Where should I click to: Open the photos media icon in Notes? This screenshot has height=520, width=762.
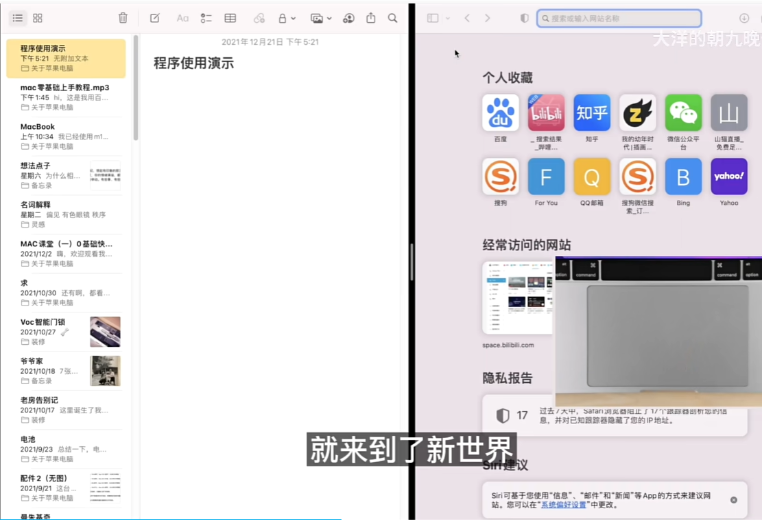pos(317,18)
